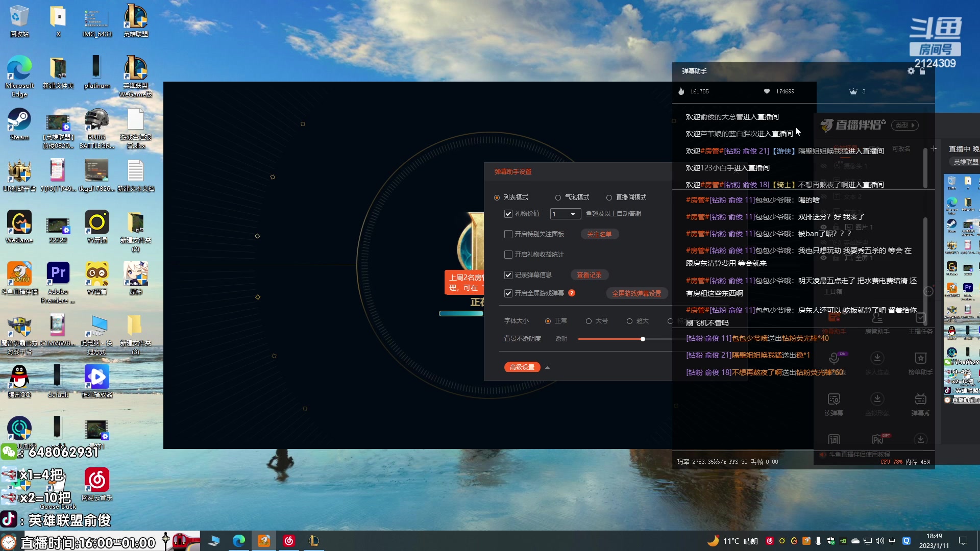Open the 房管助手 tool
This screenshot has width=980, height=551.
(877, 323)
